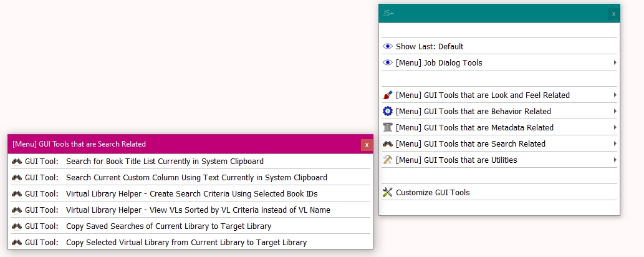The image size is (644, 257).
Task: Click the hammer icon for Utilities tools
Action: (388, 160)
